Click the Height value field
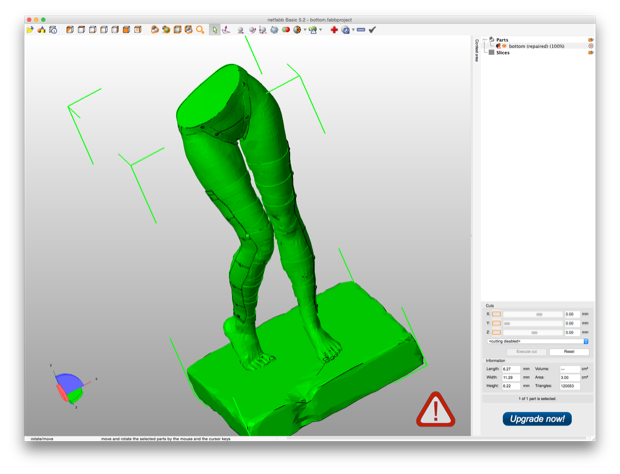Viewport: 620px width, 474px height. (x=511, y=386)
